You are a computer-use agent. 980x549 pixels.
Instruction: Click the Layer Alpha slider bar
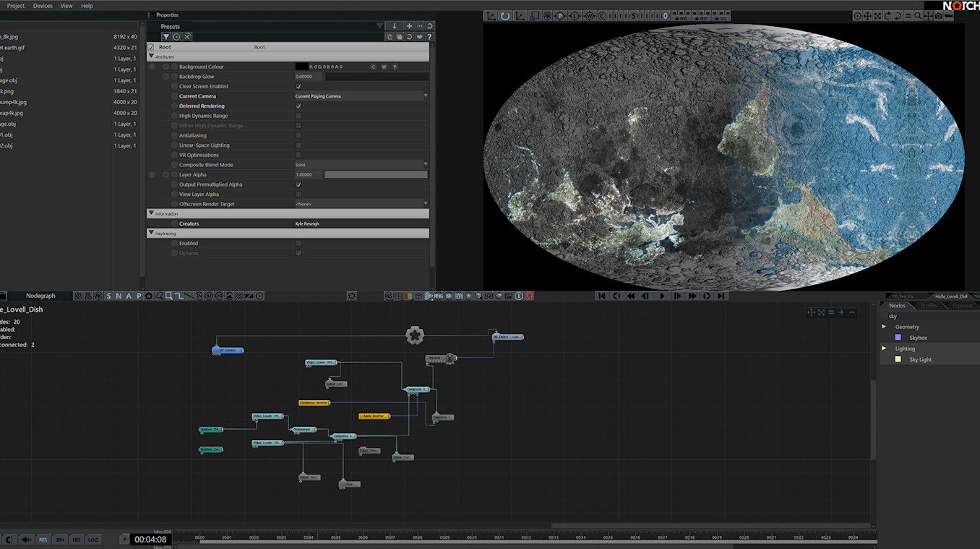pyautogui.click(x=375, y=174)
